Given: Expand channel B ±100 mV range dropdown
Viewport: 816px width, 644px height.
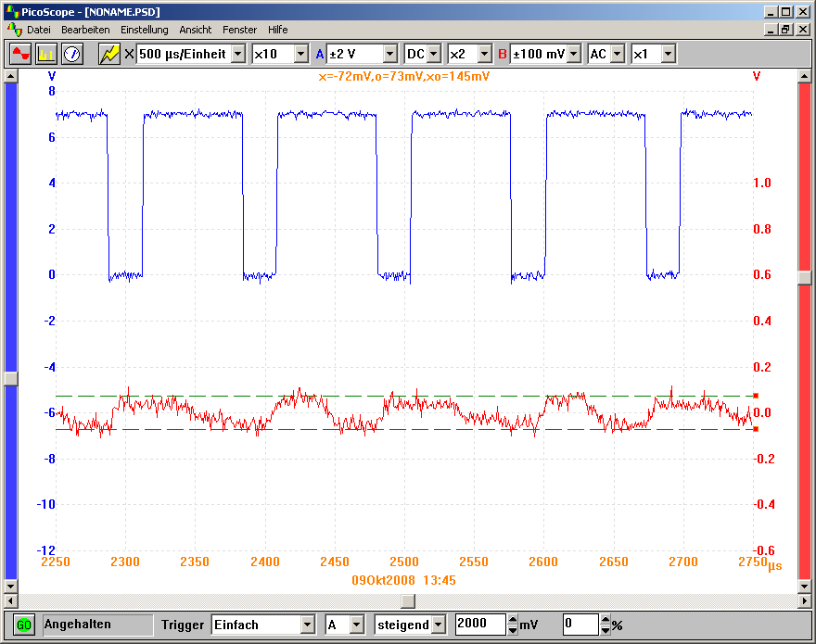Looking at the screenshot, I should click(573, 54).
